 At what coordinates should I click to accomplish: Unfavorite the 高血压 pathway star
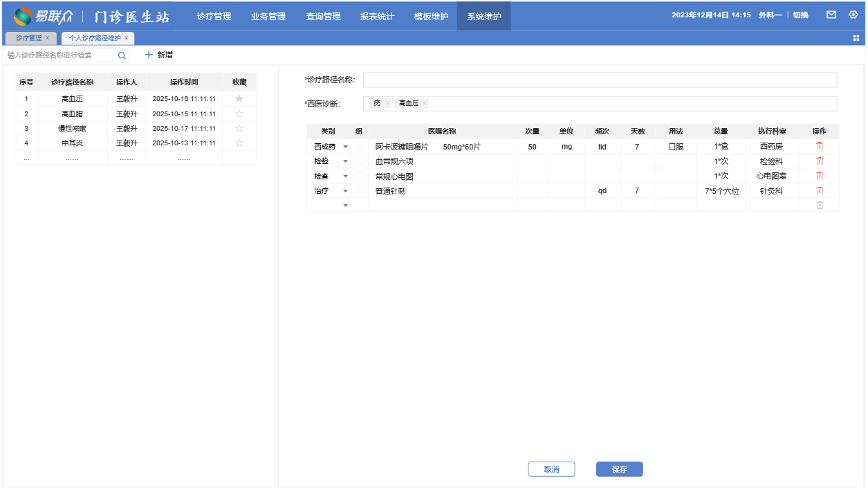239,99
